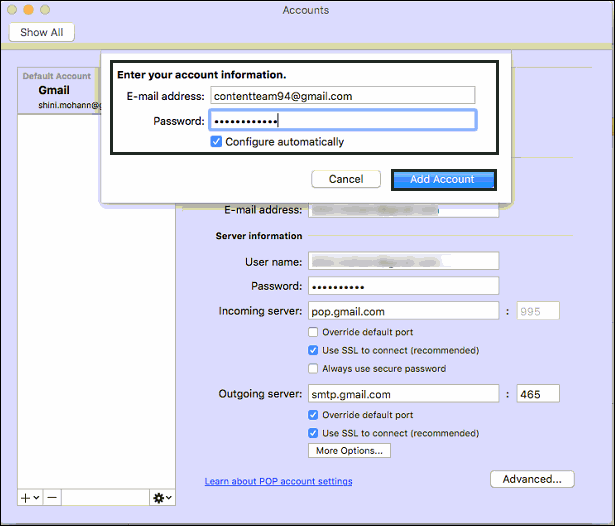Toggle outgoing Use SSL to connect
This screenshot has width=615, height=526.
point(313,433)
